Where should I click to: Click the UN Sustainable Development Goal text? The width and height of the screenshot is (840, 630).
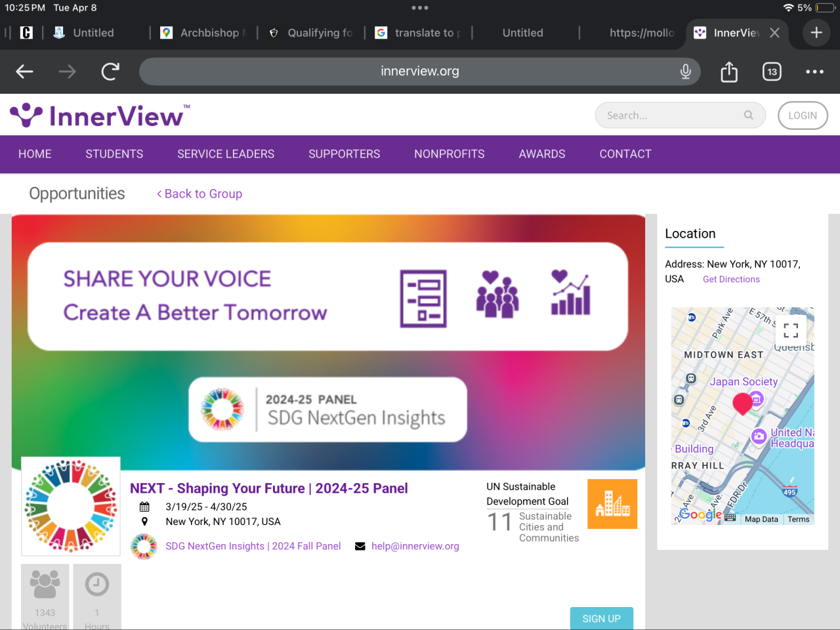[528, 494]
